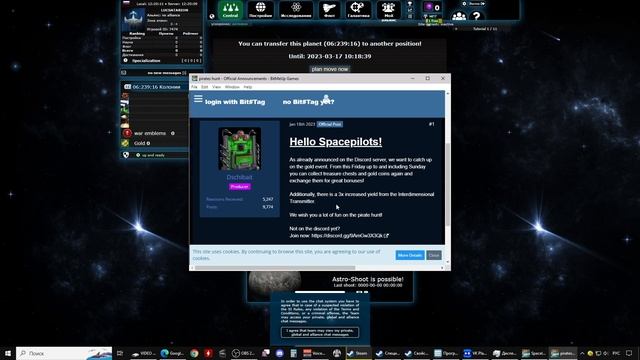The height and width of the screenshot is (360, 640).
Task: Click the Official Post badge
Action: pos(330,124)
